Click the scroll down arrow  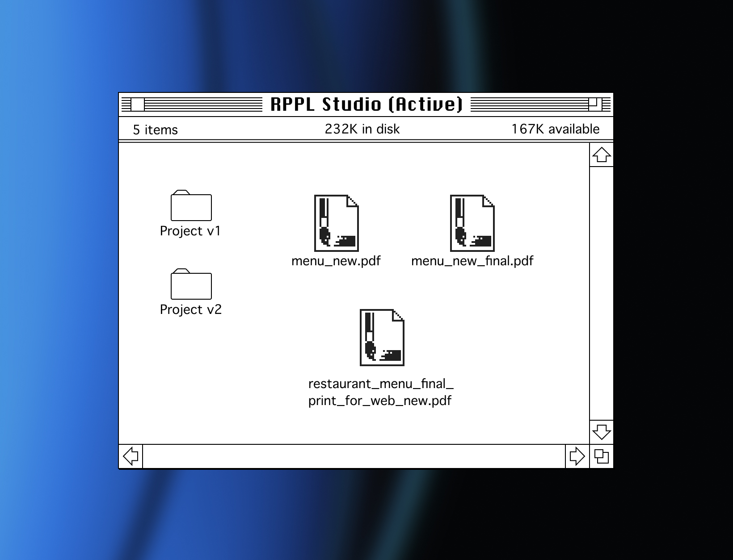602,432
